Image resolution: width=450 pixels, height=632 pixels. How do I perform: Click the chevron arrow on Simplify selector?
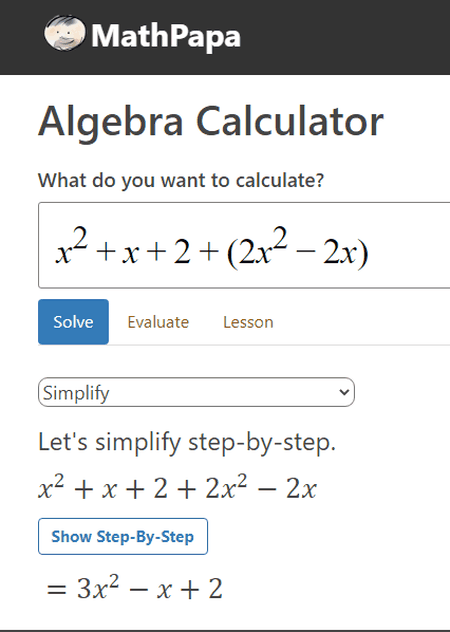coord(344,392)
